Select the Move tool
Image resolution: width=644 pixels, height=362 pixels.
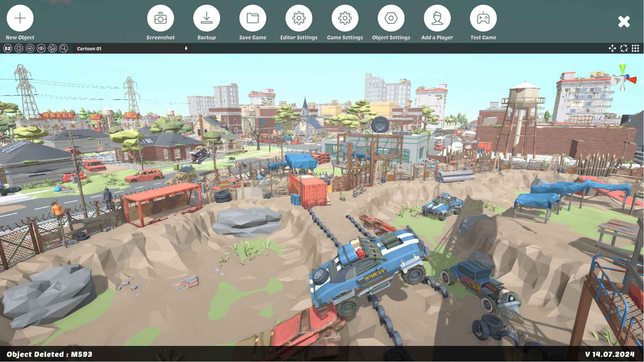612,48
